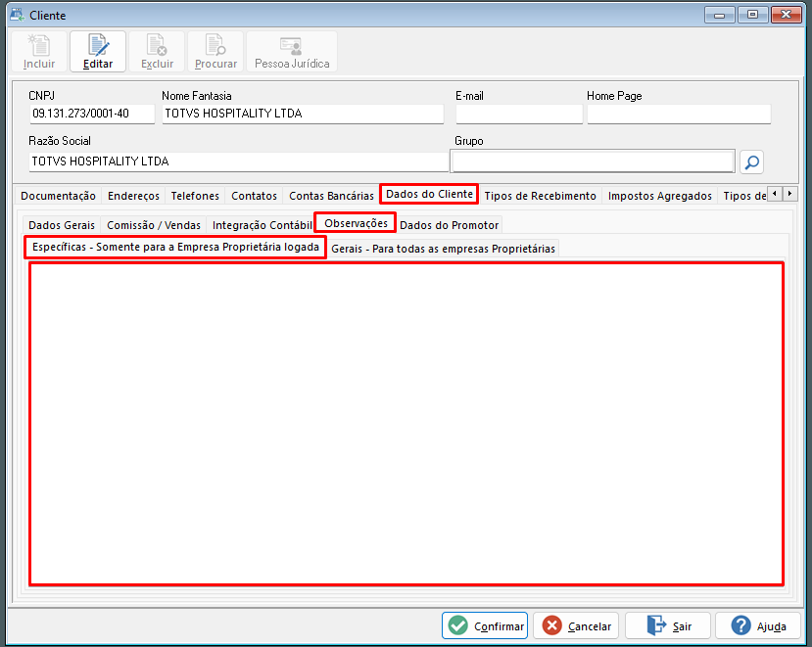Switch to the Documentação tab

pyautogui.click(x=58, y=196)
